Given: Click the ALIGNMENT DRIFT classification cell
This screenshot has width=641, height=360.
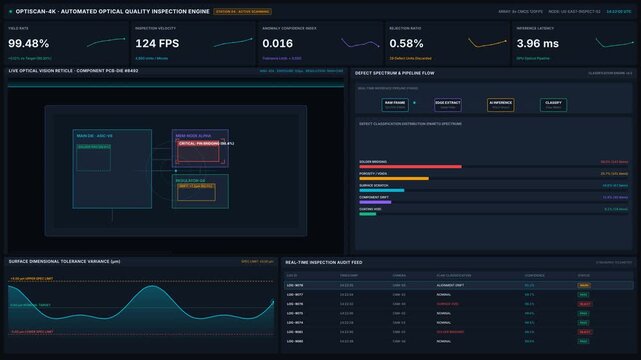Looking at the screenshot, I should coord(450,285).
